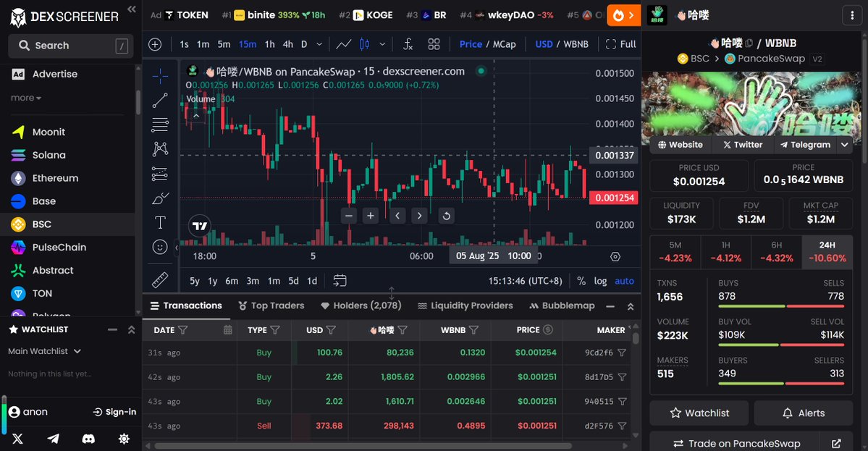Screen dimensions: 868x451
Task: Open the X social link in sidebar footer
Action: (x=17, y=439)
